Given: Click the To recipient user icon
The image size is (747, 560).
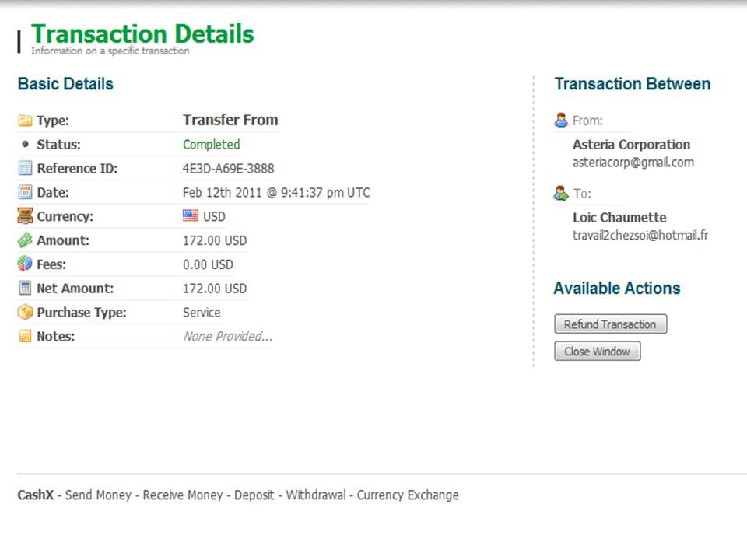Looking at the screenshot, I should 561,193.
